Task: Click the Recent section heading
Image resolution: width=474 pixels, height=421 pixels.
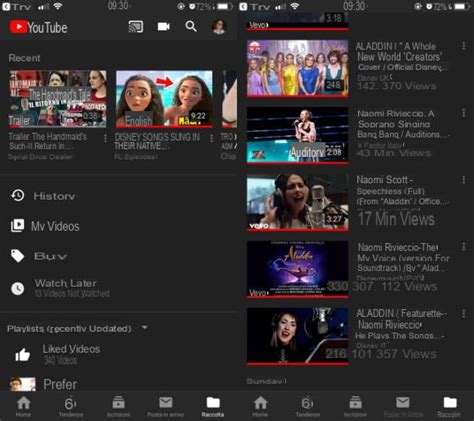Action: click(x=24, y=58)
